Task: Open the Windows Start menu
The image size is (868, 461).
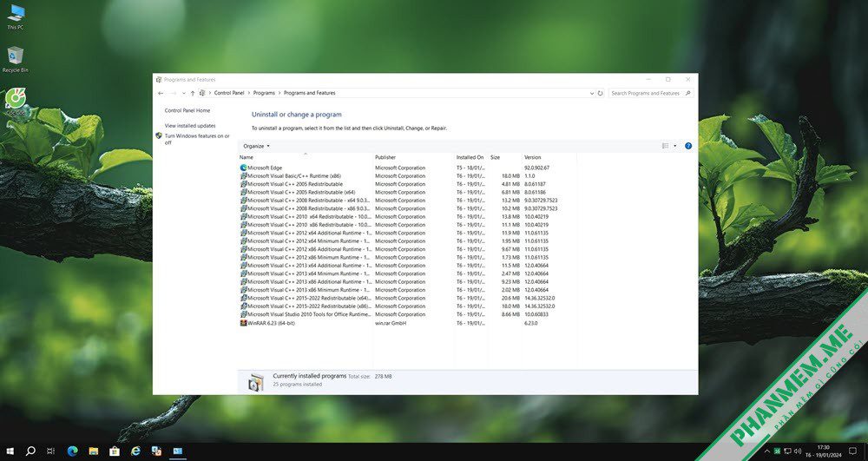Action: pyautogui.click(x=10, y=451)
